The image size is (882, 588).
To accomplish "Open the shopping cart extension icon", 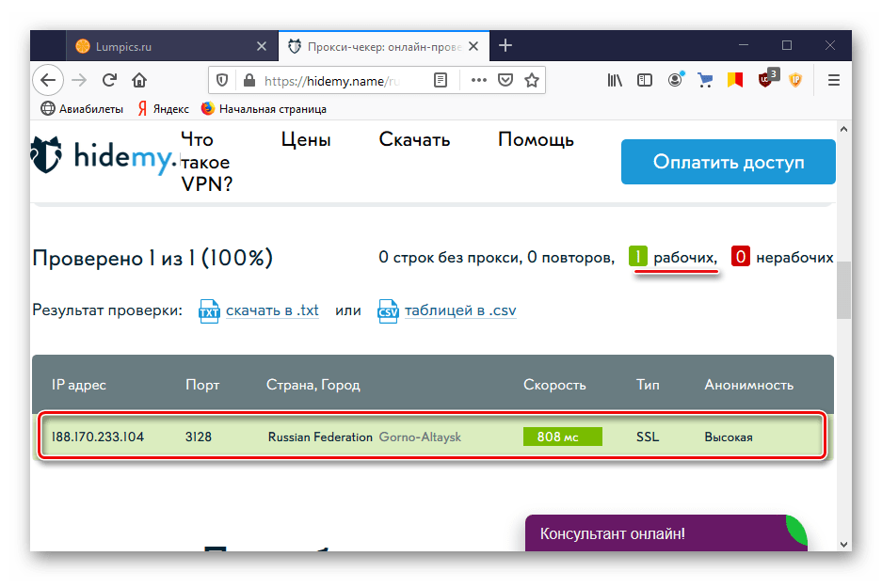I will coord(704,81).
